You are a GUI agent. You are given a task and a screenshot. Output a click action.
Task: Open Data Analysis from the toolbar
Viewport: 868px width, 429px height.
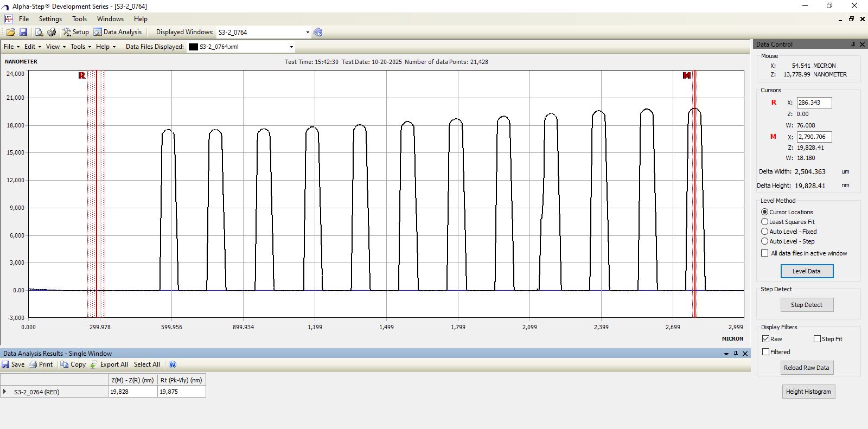coord(117,32)
